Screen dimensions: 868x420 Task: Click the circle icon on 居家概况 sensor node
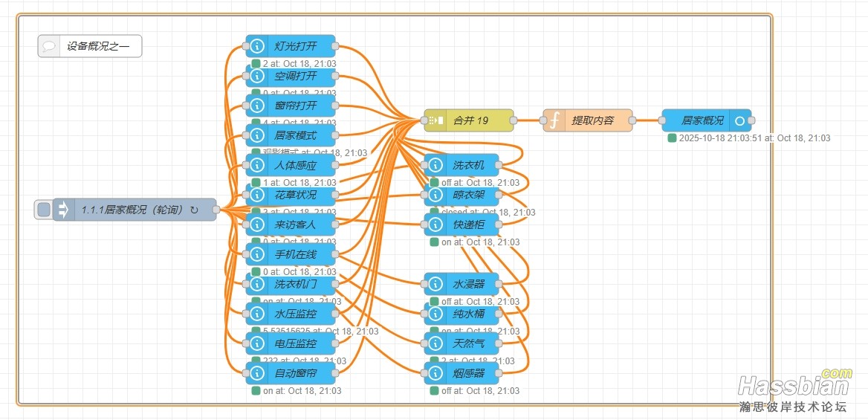click(740, 120)
